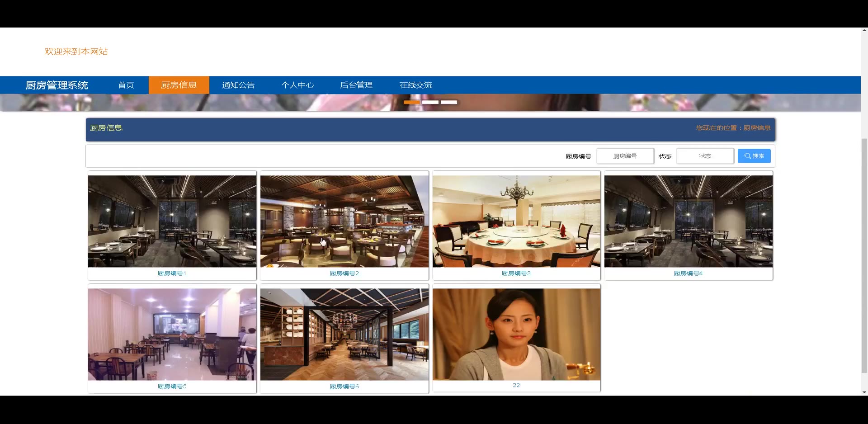Open 后台管理 from the navigation bar
This screenshot has width=868, height=424.
[x=356, y=85]
